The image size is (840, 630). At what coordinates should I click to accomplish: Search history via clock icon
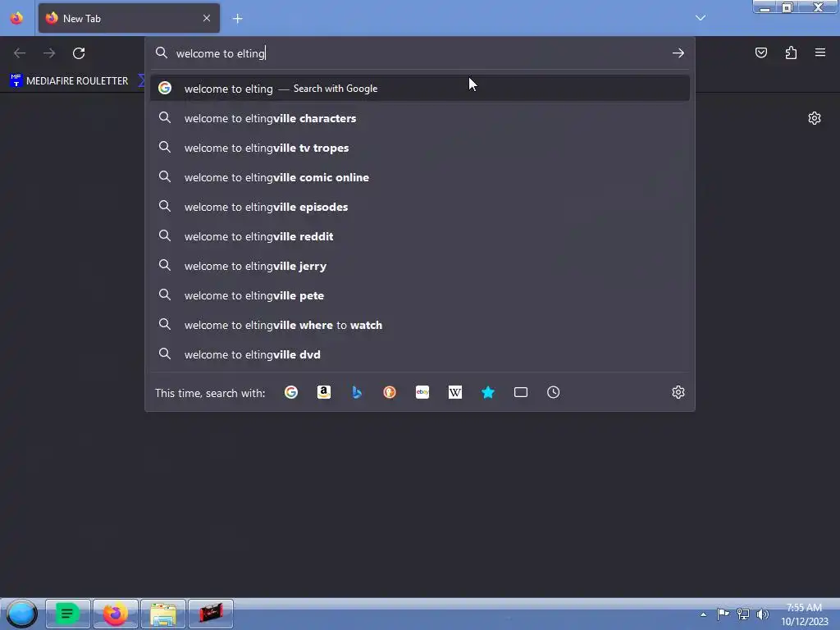point(554,392)
